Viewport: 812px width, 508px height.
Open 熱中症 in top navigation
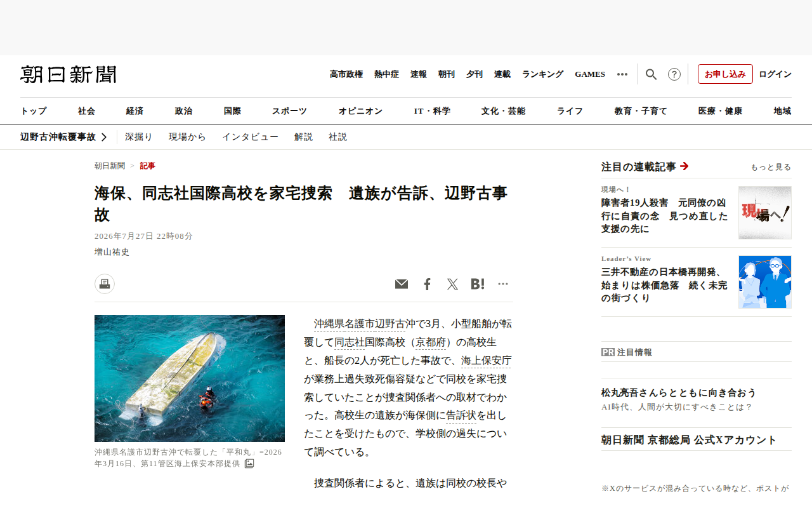(386, 74)
